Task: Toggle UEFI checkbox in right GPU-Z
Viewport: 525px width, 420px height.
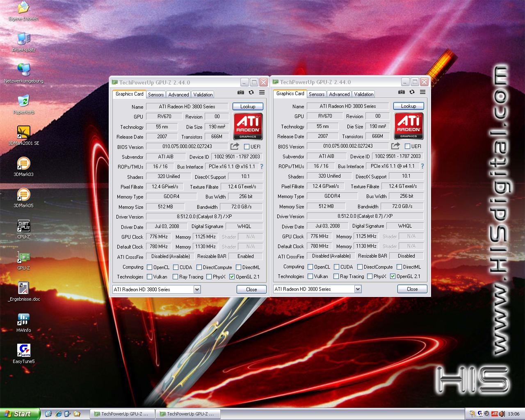Action: click(x=407, y=146)
